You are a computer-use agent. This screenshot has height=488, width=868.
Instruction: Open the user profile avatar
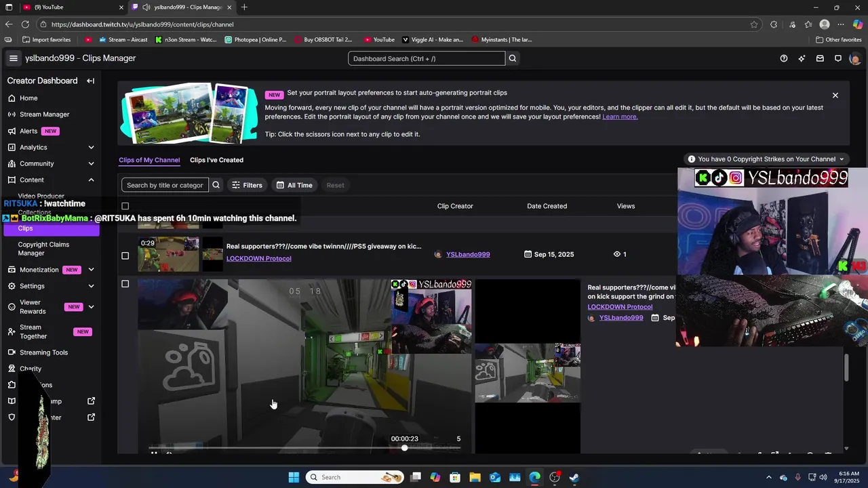[x=854, y=58]
